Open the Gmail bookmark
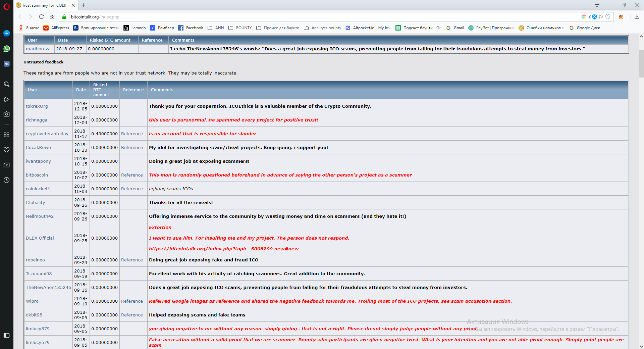Viewport: 644px width, 349px height. (455, 28)
